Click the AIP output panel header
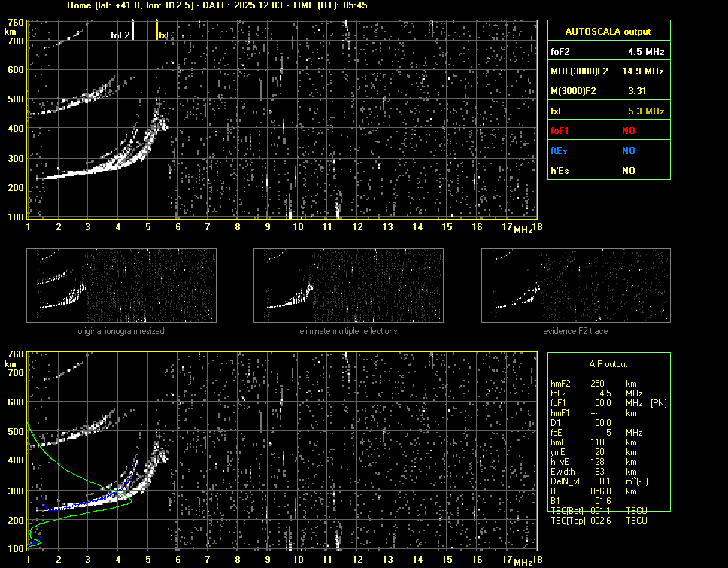The height and width of the screenshot is (568, 728). (608, 363)
